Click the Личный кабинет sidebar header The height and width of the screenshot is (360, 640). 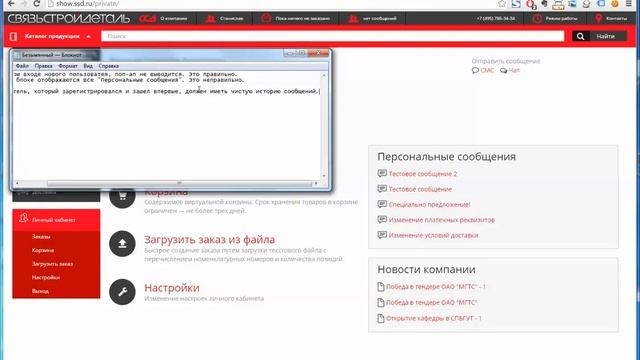[56, 220]
